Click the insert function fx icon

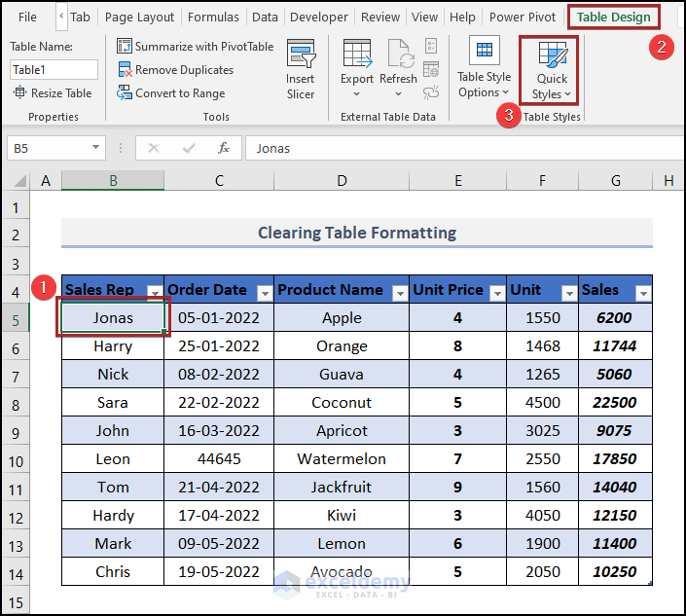point(223,148)
